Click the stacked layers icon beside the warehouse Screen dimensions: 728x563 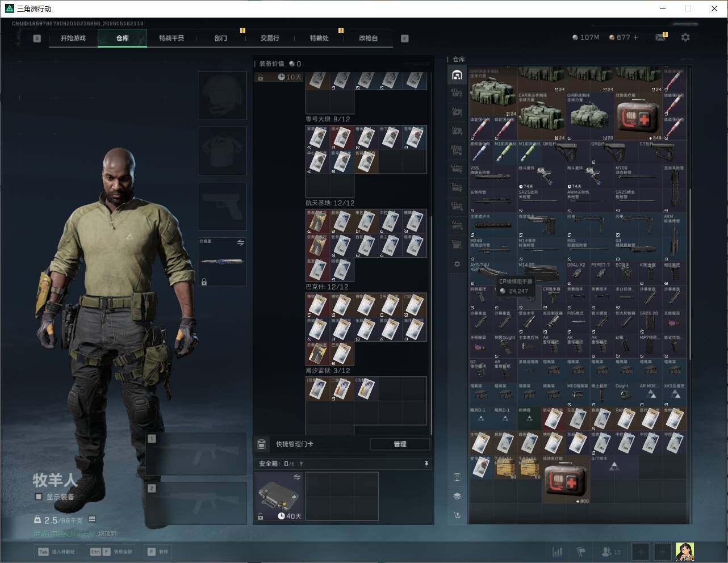[x=457, y=496]
